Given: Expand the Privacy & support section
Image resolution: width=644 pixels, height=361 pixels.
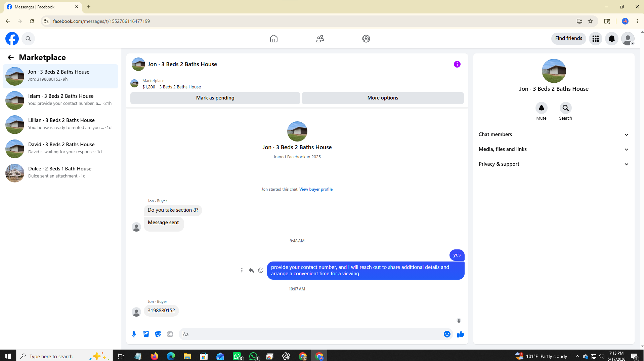Looking at the screenshot, I should click(x=554, y=164).
